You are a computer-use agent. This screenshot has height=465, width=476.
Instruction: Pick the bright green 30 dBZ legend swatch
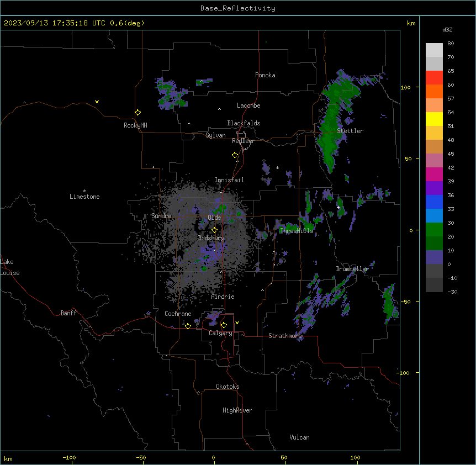(x=434, y=230)
